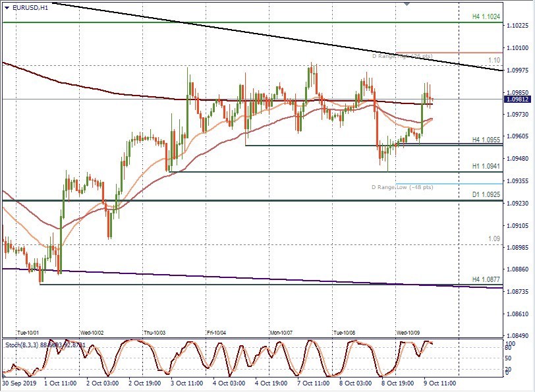Click the H4 1.0955 level label
This screenshot has width=535, height=392.
coord(486,140)
